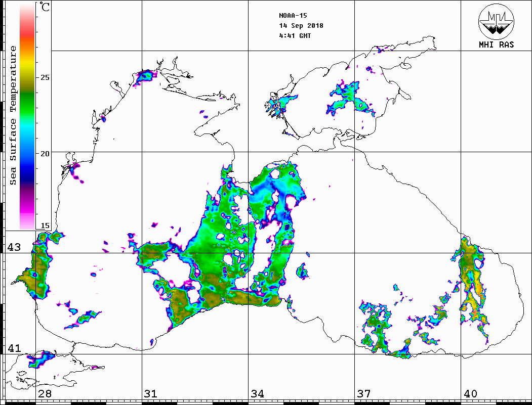Click the time '4:41 GMT'
The height and width of the screenshot is (405, 532).
295,36
